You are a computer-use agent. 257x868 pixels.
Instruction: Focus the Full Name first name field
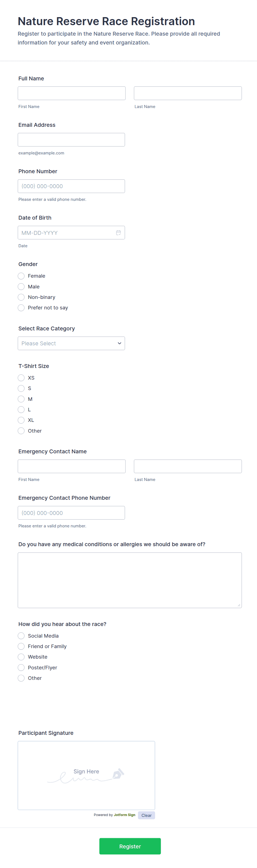[72, 93]
